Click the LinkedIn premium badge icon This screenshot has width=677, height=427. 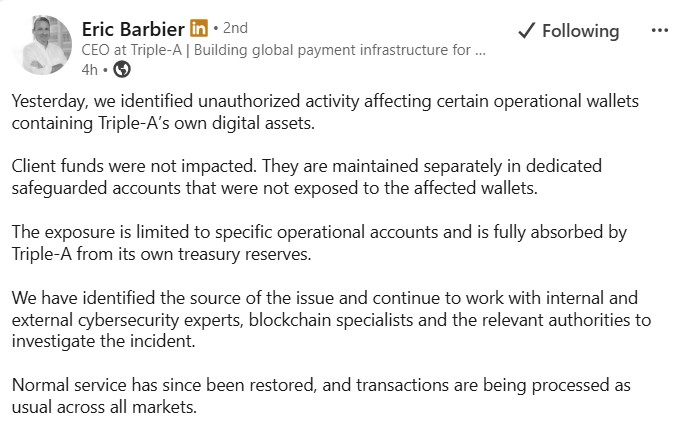[199, 28]
